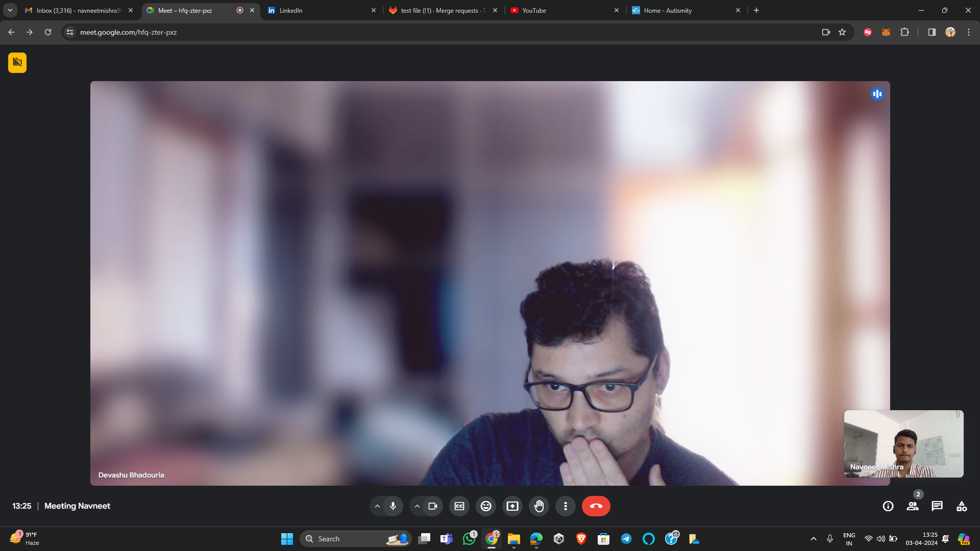Toggle microphone mute button
Image resolution: width=980 pixels, height=551 pixels.
coord(393,506)
